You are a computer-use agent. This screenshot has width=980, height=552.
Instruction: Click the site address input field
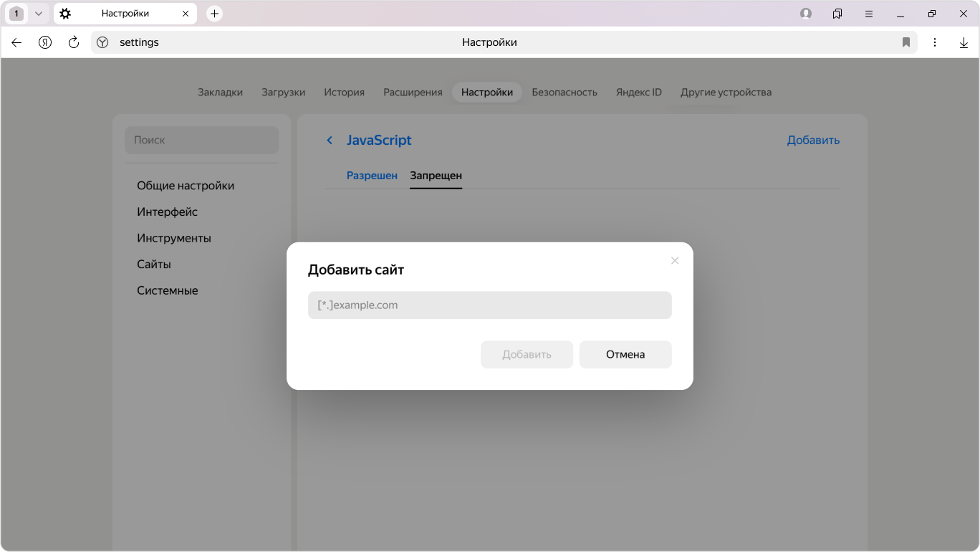click(489, 305)
